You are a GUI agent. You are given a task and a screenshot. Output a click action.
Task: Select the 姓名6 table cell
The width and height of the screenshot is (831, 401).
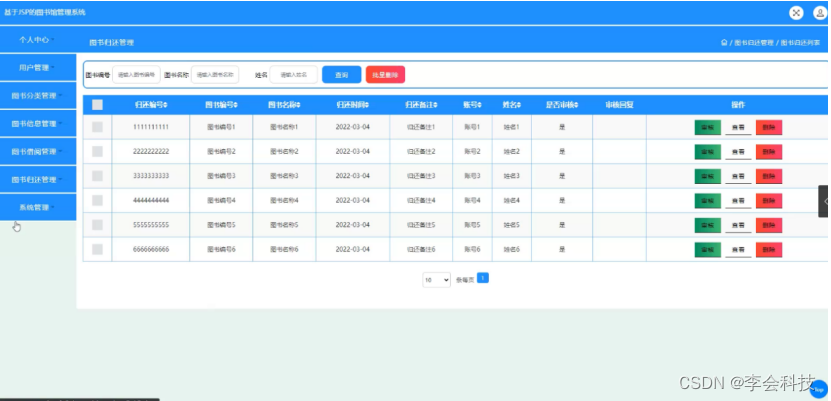click(511, 249)
